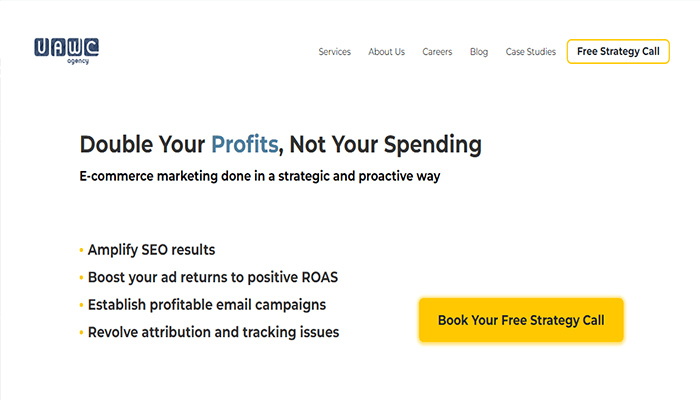Click the Amplify SEO results text
700x400 pixels.
click(x=151, y=250)
